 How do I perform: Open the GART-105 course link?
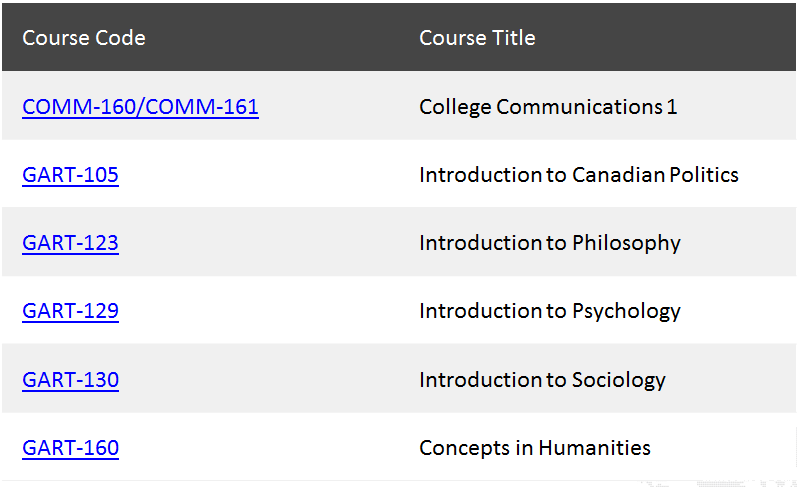click(x=70, y=175)
